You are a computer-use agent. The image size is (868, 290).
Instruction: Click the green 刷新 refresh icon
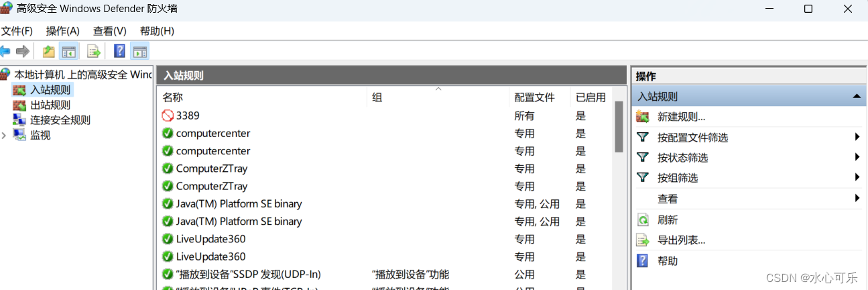[x=643, y=220]
